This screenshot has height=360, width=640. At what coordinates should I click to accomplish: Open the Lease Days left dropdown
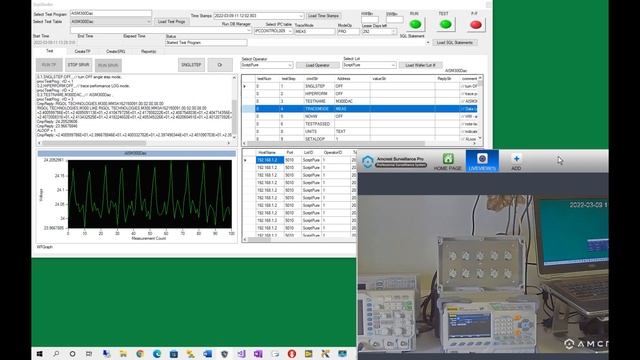coord(379,31)
